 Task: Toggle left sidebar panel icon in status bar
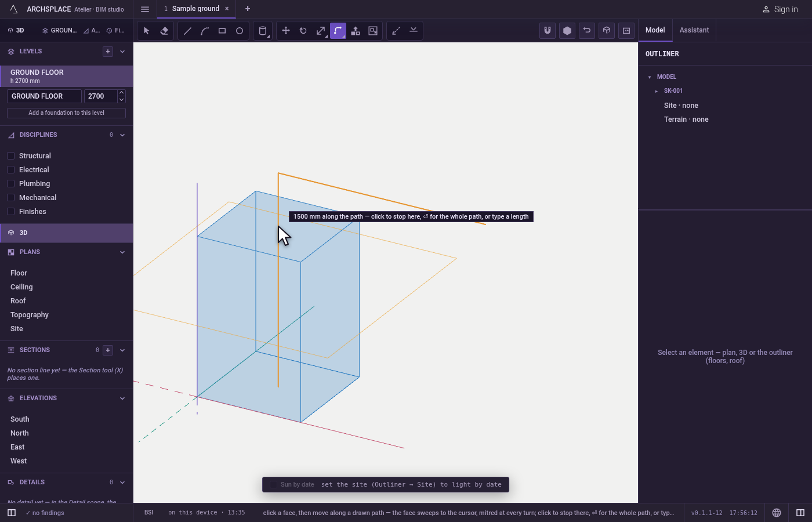tap(12, 513)
